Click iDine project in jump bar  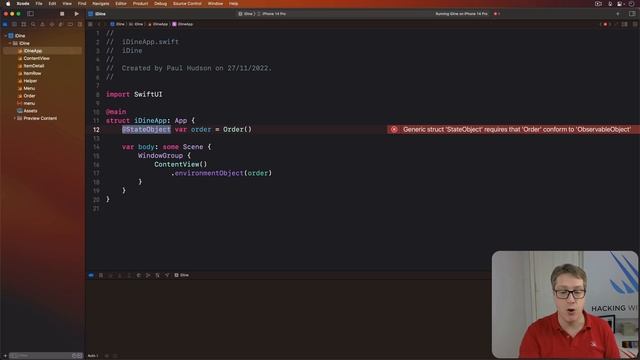[x=118, y=24]
